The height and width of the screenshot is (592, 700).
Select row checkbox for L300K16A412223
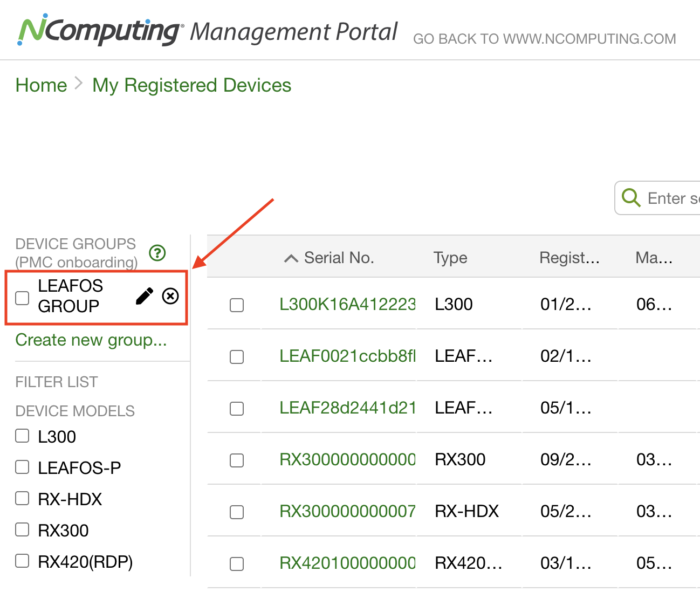pos(237,305)
